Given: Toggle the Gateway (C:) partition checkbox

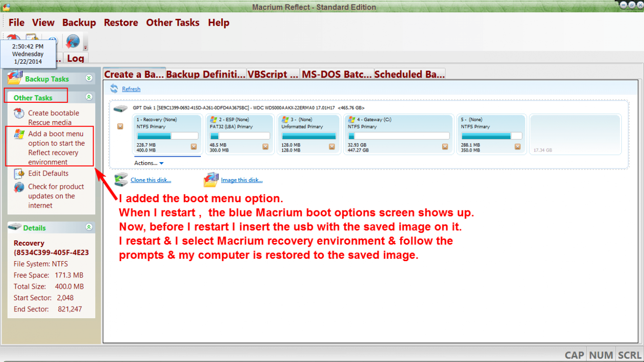Looking at the screenshot, I should 445,147.
